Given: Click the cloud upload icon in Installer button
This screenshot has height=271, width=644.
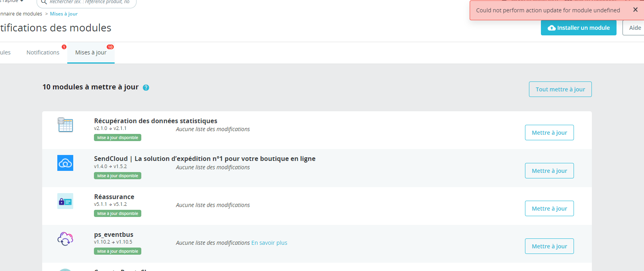Looking at the screenshot, I should pyautogui.click(x=552, y=28).
